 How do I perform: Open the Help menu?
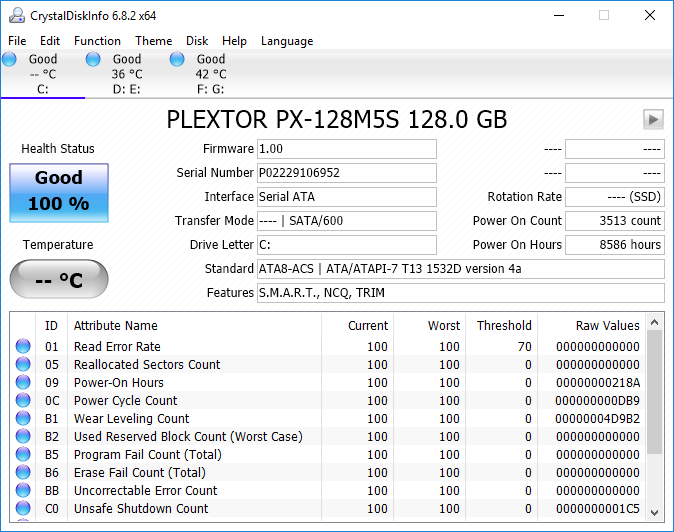(x=234, y=41)
